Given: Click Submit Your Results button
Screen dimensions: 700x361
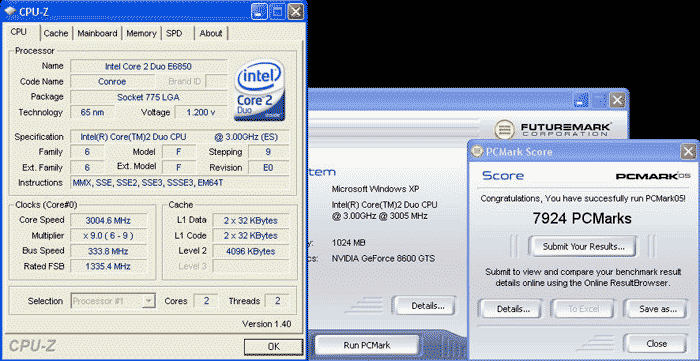Looking at the screenshot, I should point(583,246).
